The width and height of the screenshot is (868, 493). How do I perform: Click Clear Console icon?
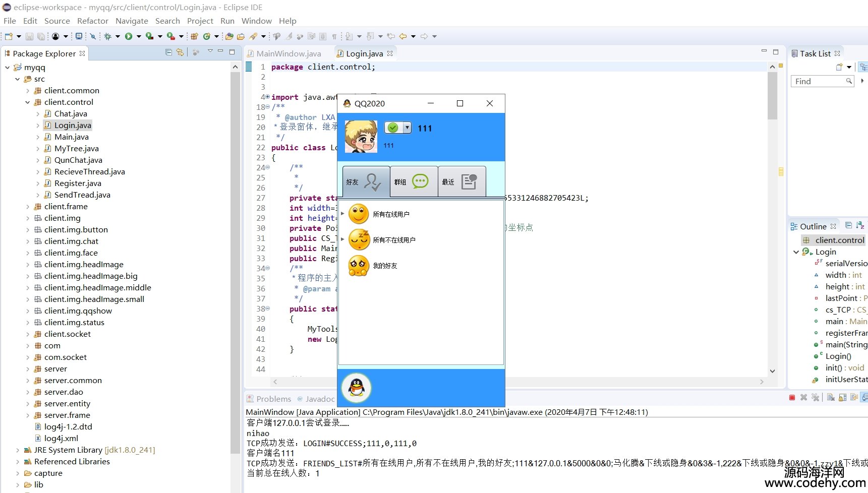(x=831, y=398)
